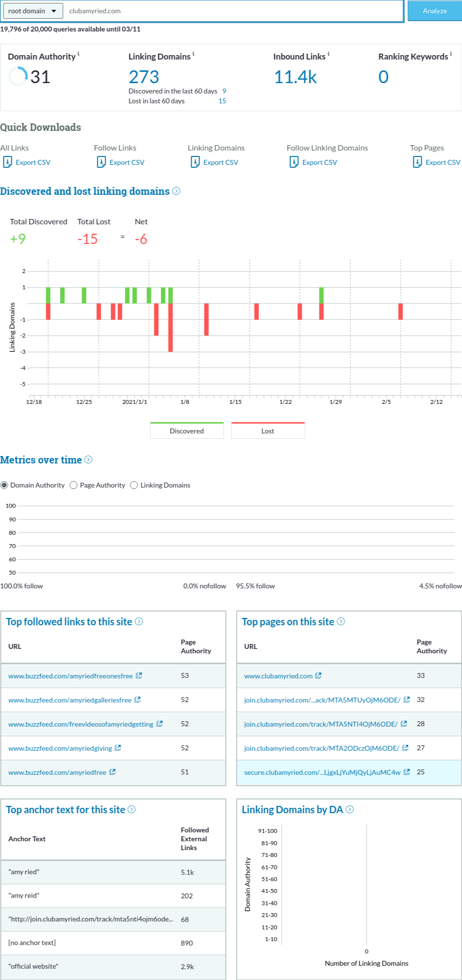462x980 pixels.
Task: Click the All Links export CSV download icon
Action: click(x=8, y=162)
